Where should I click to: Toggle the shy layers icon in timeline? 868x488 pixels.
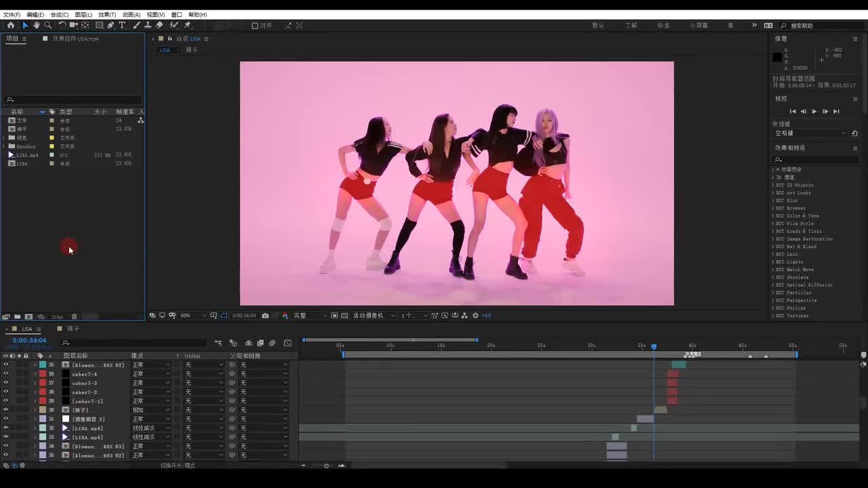(x=248, y=343)
